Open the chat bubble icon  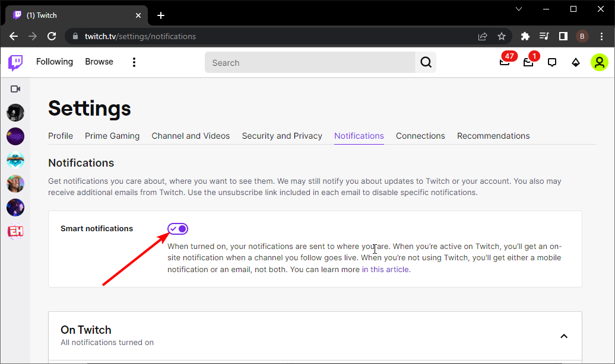click(x=551, y=62)
